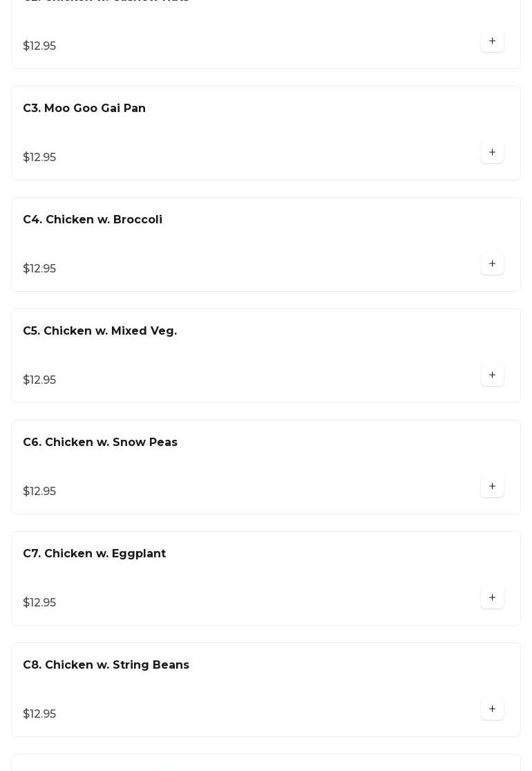Viewport: 532px width, 771px height.
Task: Click the price of Chicken w. Mixed Veg.
Action: click(x=39, y=380)
